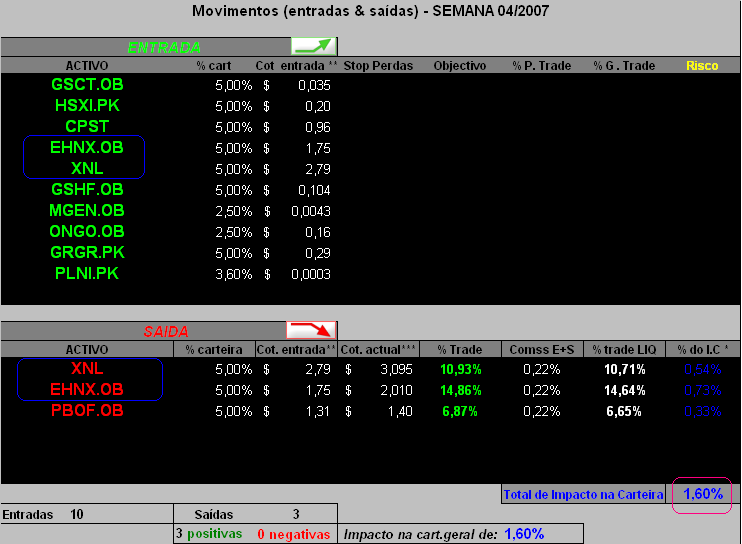The image size is (742, 544).
Task: Click the % carteira column header
Action: tap(214, 350)
